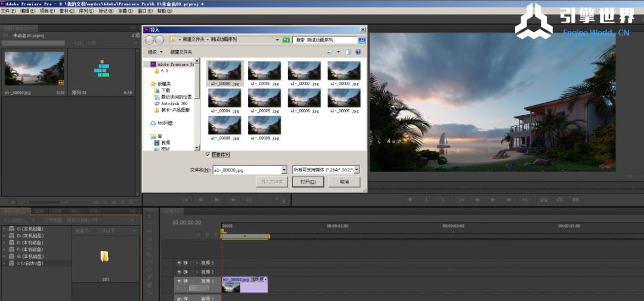Click the timeline work area bar
Image resolution: width=644 pixels, height=301 pixels.
pos(245,236)
